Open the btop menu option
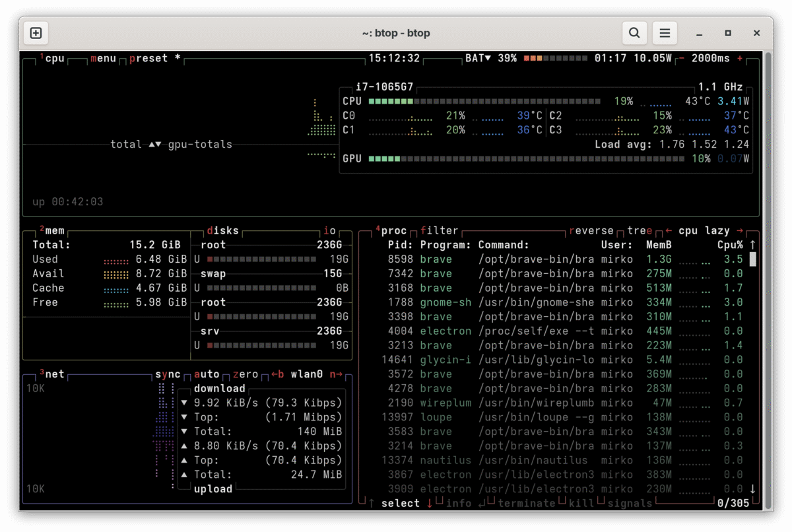Viewport: 792px width, 532px height. (103, 58)
